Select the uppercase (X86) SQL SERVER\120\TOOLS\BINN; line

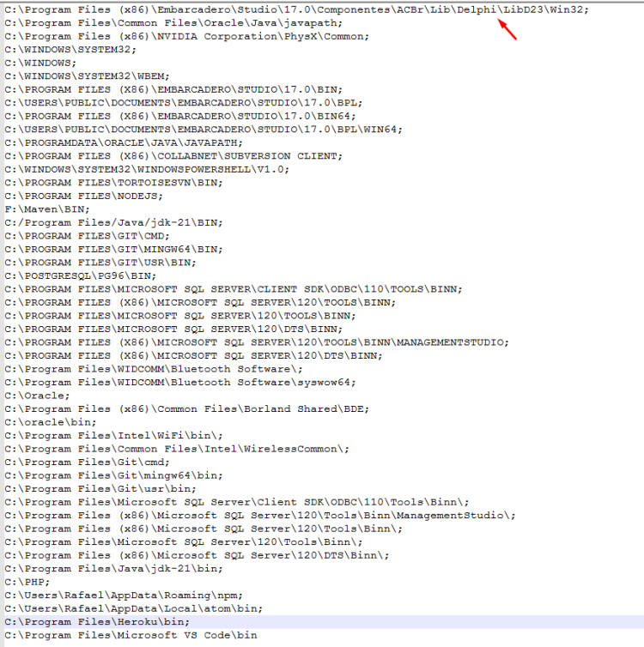pyautogui.click(x=200, y=302)
